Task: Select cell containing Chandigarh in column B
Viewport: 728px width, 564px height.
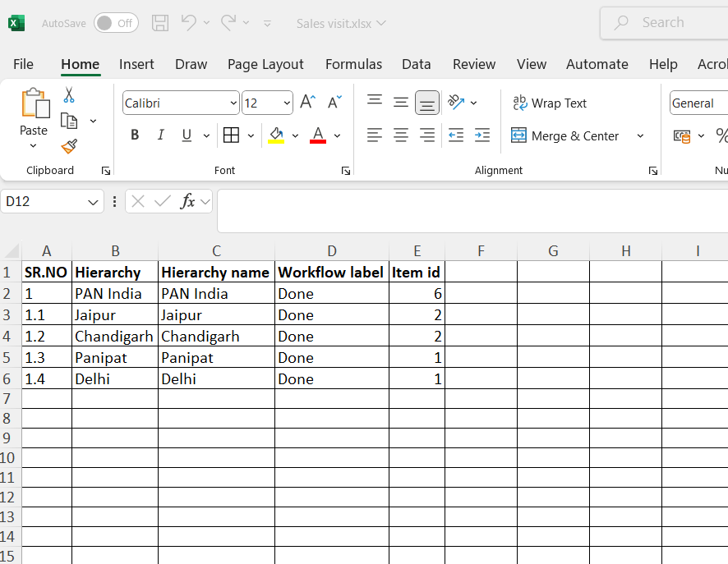Action: pyautogui.click(x=114, y=337)
